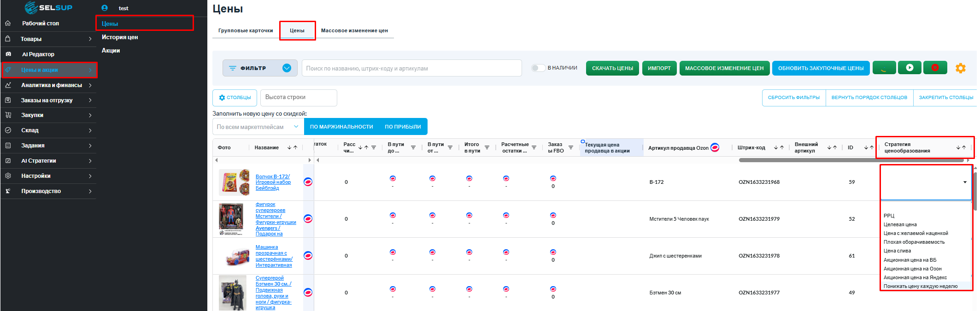Click sort arrows in Штрих-код column
980x311 pixels.
tap(779, 147)
